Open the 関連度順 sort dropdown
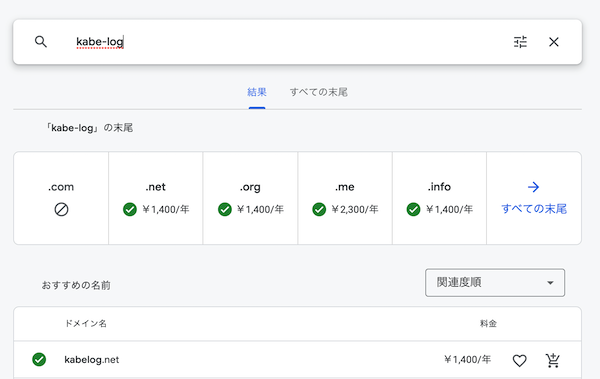 click(x=495, y=283)
